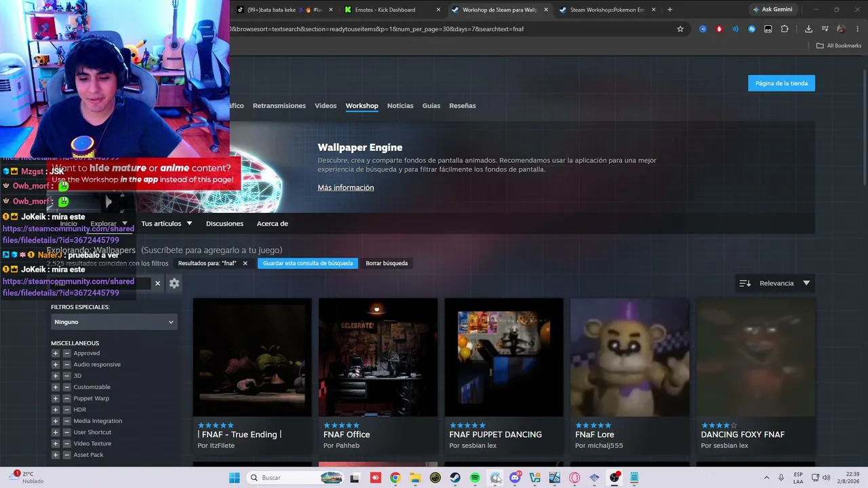The image size is (868, 488).
Task: Open the FNAF Office wallpaper thumbnail
Action: 378,357
